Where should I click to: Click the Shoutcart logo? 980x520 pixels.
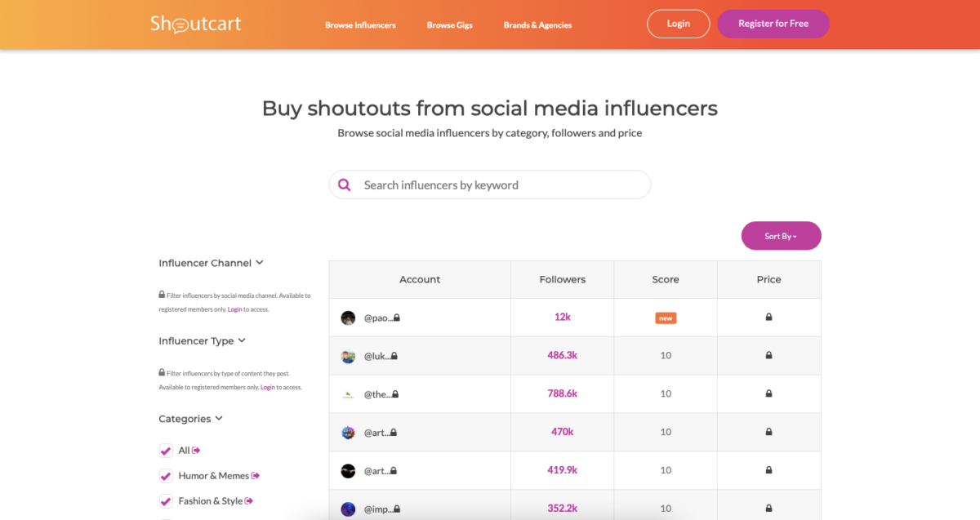pyautogui.click(x=195, y=24)
